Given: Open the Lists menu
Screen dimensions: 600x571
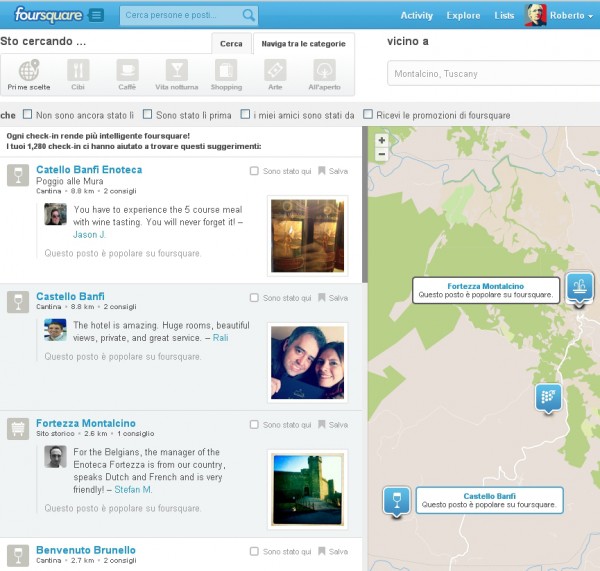Looking at the screenshot, I should point(504,16).
